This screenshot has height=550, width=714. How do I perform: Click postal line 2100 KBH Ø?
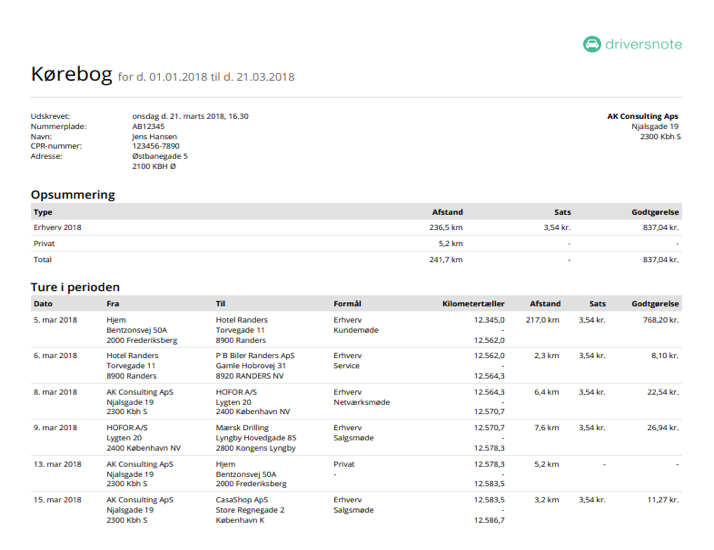click(x=154, y=166)
